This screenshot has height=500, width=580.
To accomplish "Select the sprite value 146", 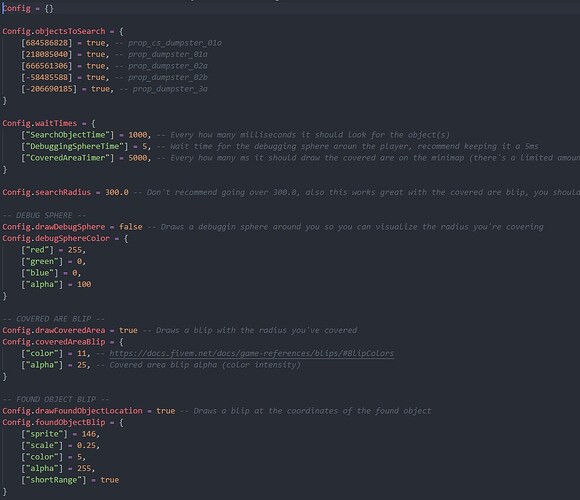I will 89,434.
